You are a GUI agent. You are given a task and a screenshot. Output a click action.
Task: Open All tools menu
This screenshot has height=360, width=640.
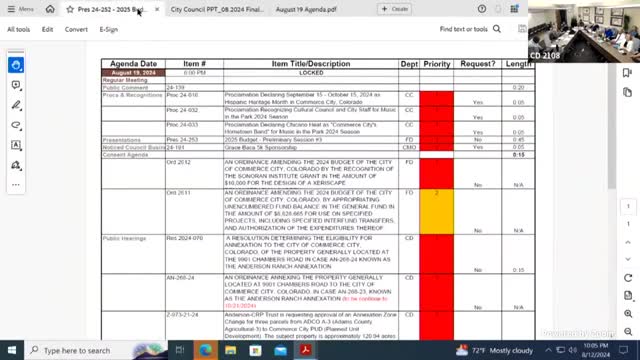(18, 29)
